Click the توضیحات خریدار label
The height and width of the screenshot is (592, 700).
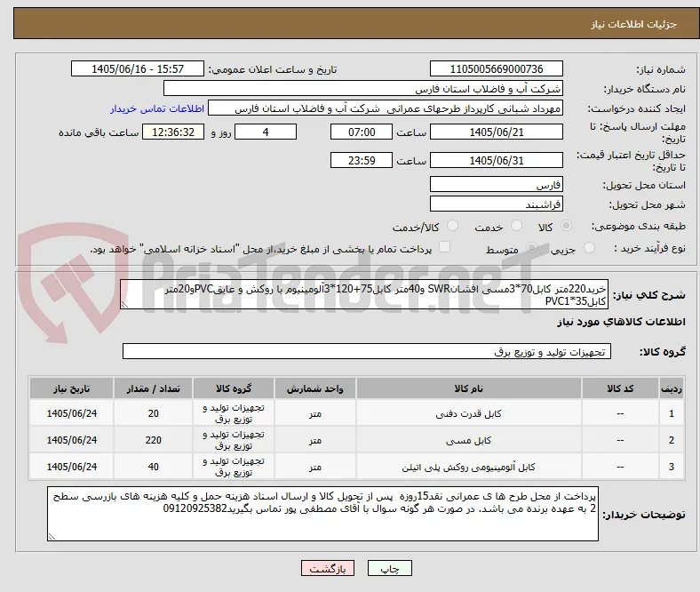click(x=644, y=515)
